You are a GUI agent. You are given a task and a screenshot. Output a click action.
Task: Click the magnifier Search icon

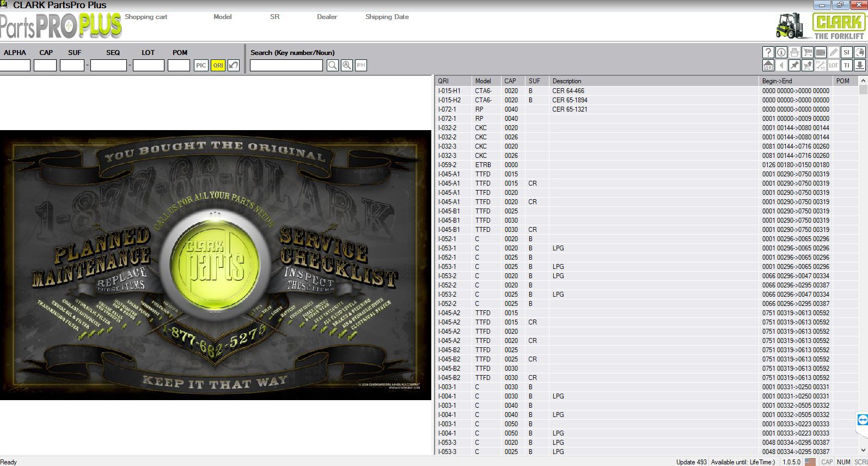click(x=332, y=65)
